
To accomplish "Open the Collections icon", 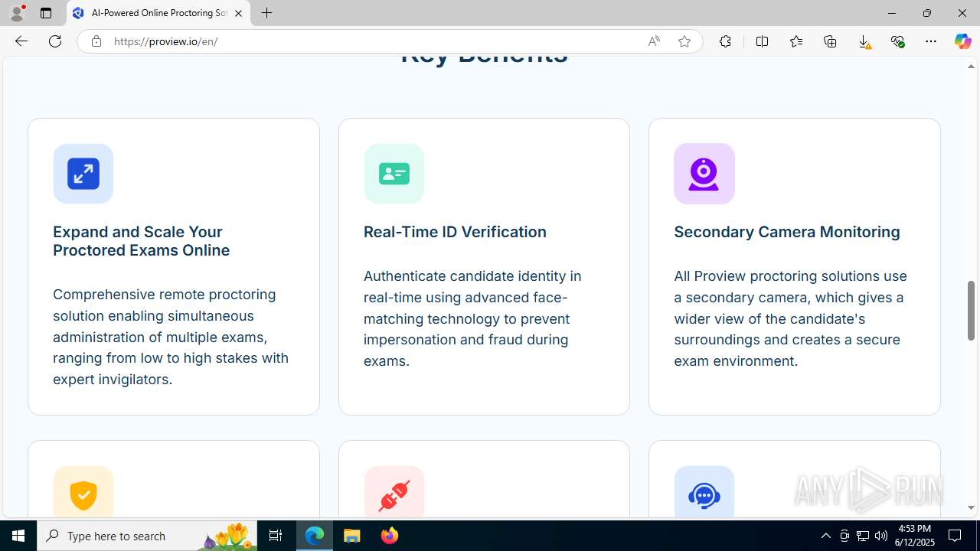I will tap(830, 41).
